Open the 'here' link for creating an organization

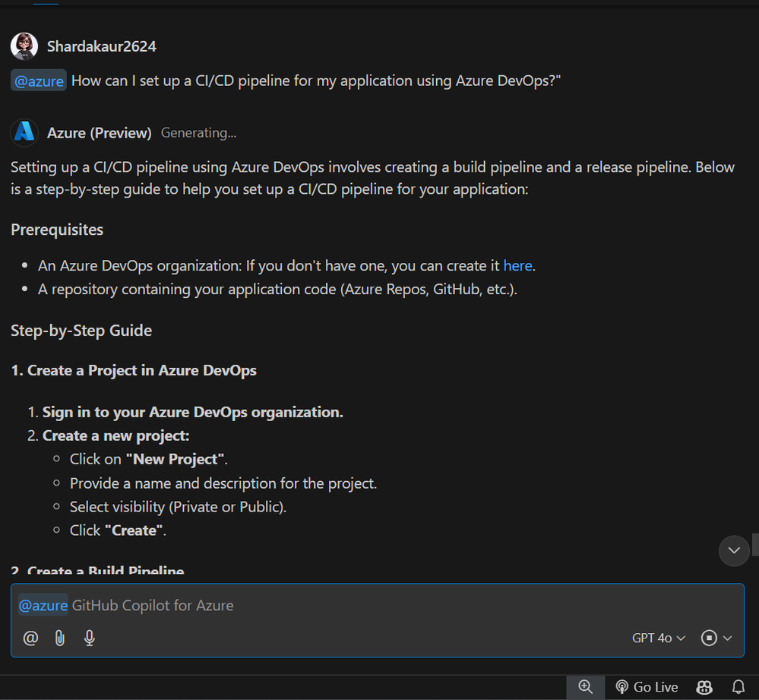(x=517, y=265)
